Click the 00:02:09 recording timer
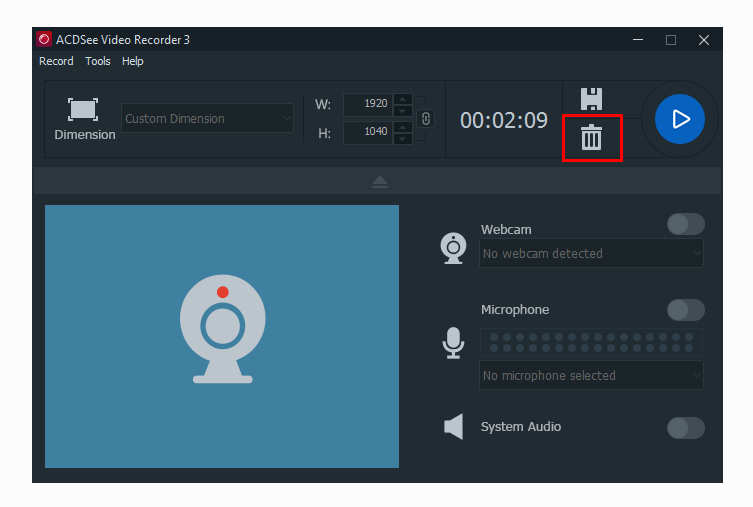Screen dimensions: 753x507 click(504, 120)
